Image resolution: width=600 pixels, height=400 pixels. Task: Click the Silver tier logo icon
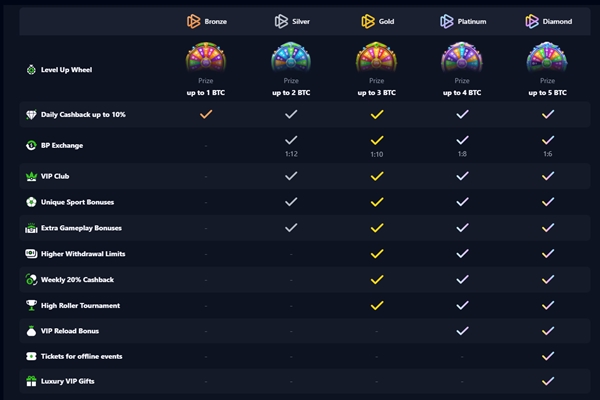click(x=281, y=21)
